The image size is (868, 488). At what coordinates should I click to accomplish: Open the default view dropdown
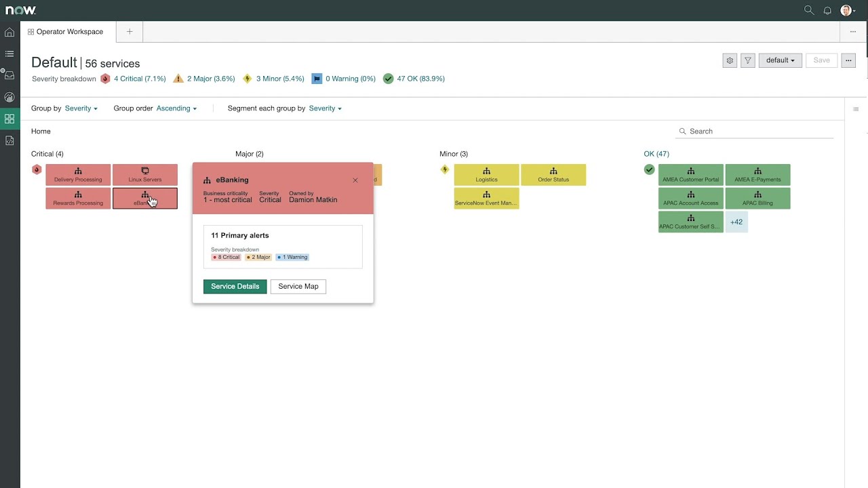[x=781, y=60]
